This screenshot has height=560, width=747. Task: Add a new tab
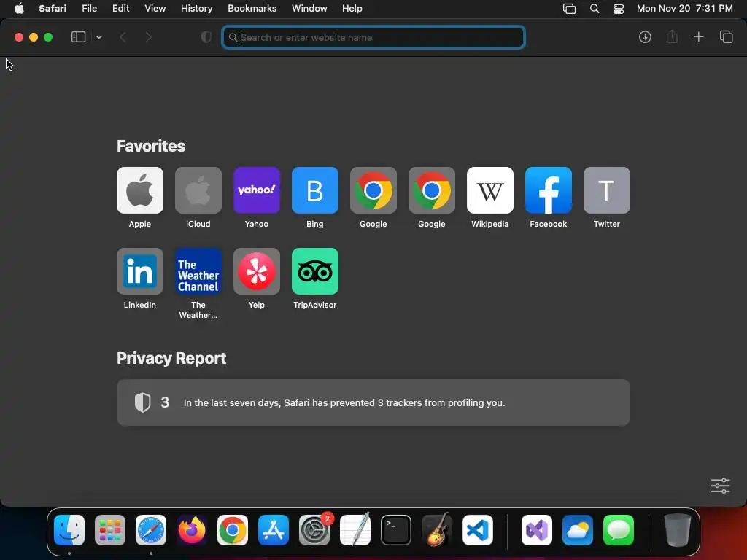(698, 36)
